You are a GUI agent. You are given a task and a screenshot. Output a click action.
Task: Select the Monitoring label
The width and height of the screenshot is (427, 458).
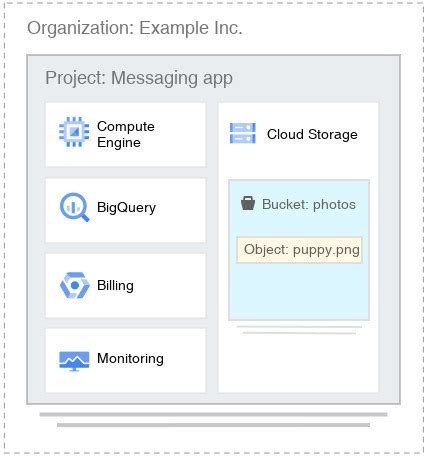click(x=130, y=359)
